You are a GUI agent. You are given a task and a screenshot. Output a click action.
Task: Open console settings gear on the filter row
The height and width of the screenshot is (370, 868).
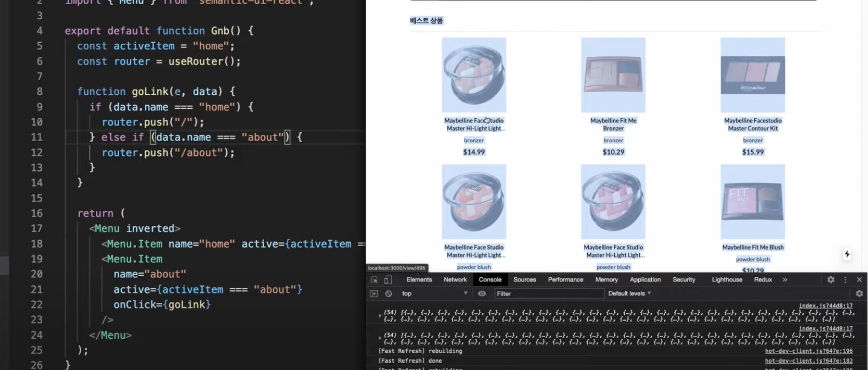(860, 294)
